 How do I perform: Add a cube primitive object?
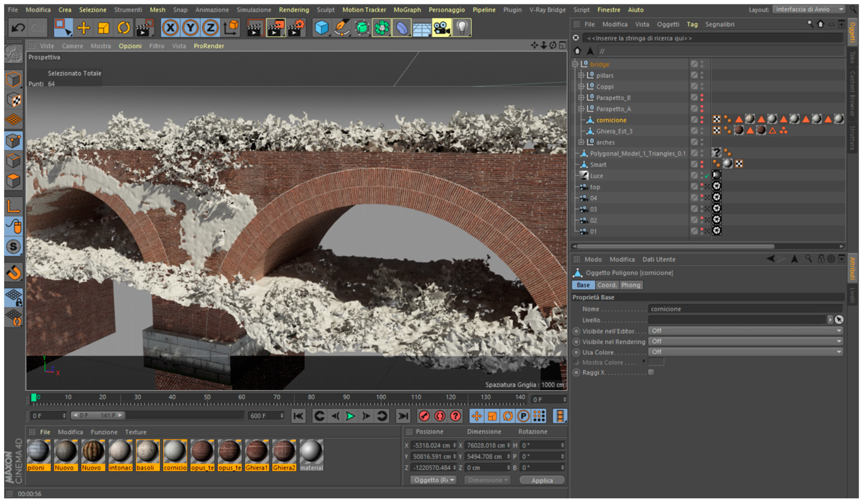321,28
